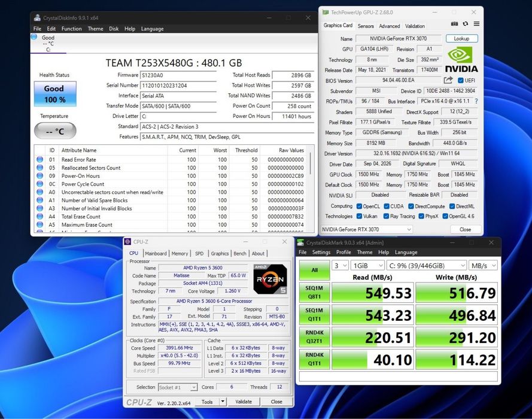Switch to GPU-Z Advanced tab
532x419 pixels.
(389, 26)
